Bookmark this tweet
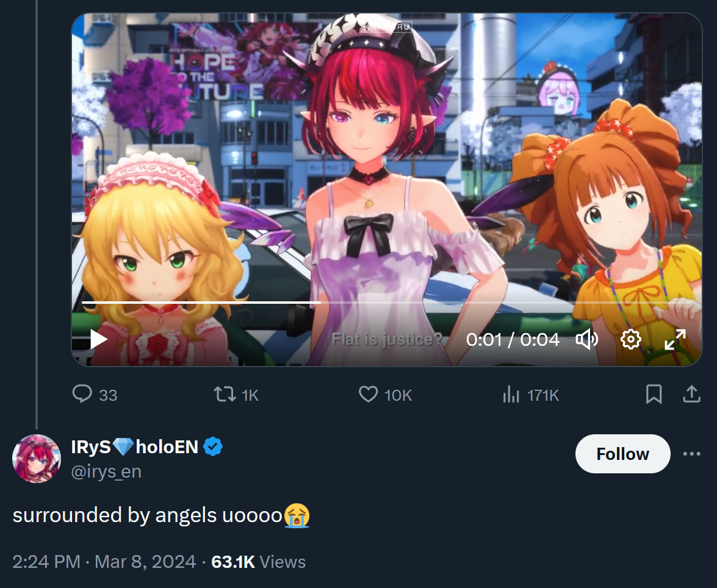 [x=654, y=394]
